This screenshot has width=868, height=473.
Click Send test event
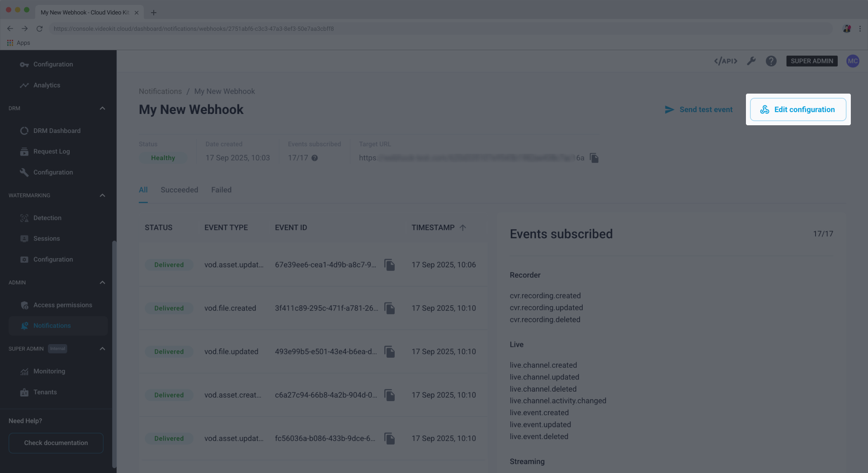(698, 109)
